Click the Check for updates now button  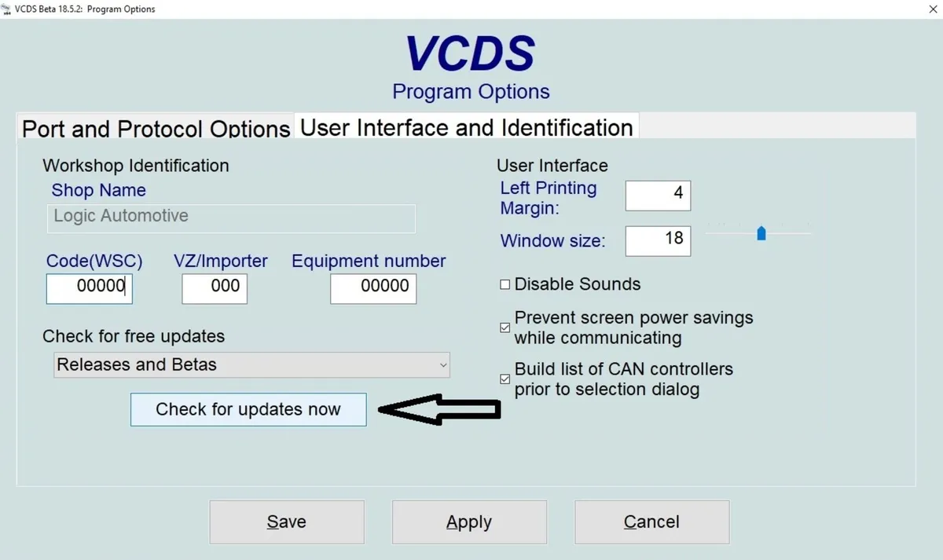click(248, 409)
